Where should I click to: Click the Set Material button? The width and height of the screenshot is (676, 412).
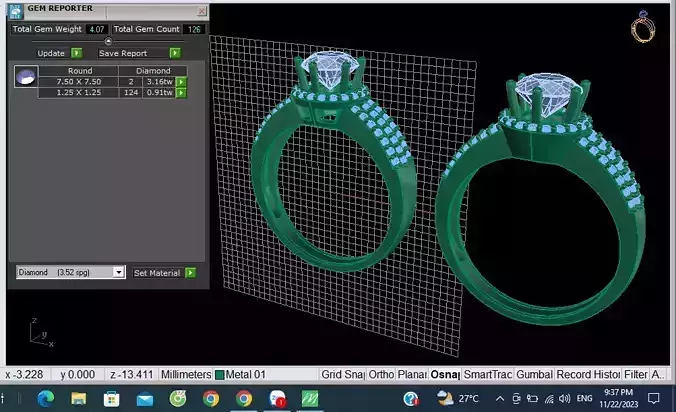click(157, 273)
